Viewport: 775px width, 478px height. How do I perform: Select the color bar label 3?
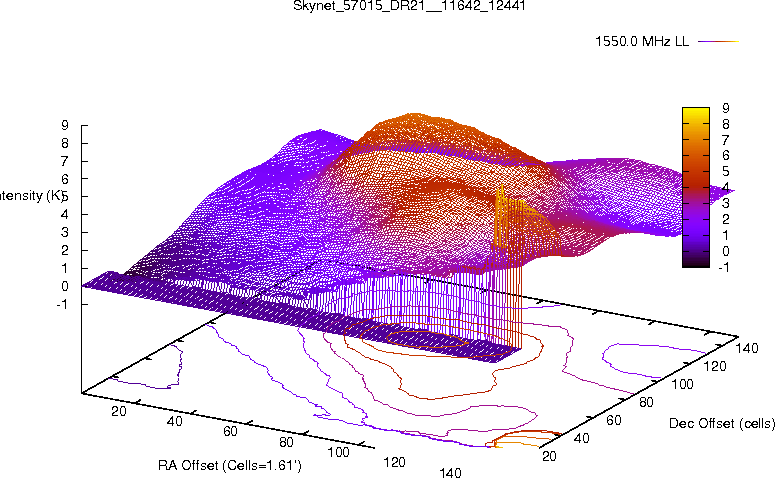click(x=726, y=203)
